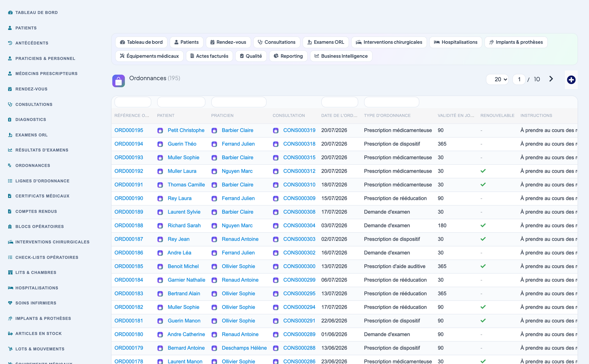Screen dimensions: 589x364
Task: Open the Implants & prothèses top tab
Action: point(516,42)
